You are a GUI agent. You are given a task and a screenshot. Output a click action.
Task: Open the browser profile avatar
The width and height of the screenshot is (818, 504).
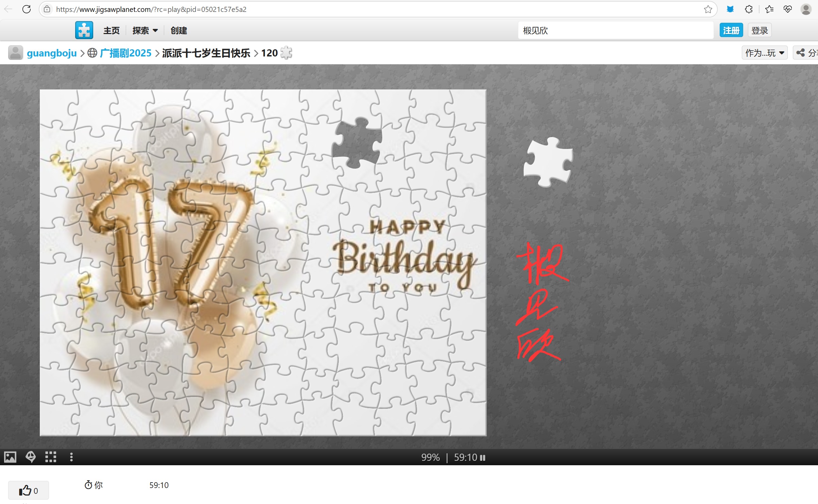click(x=806, y=9)
